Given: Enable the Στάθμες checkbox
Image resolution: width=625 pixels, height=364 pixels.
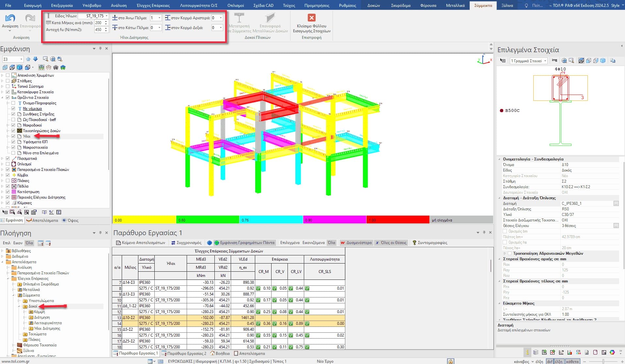Looking at the screenshot, I should point(8,81).
